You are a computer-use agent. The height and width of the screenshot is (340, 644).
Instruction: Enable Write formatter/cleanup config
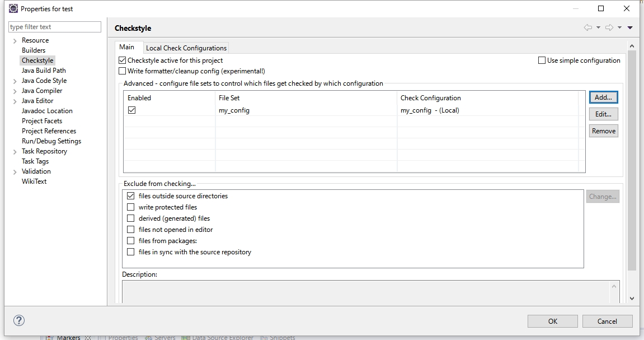[121, 71]
